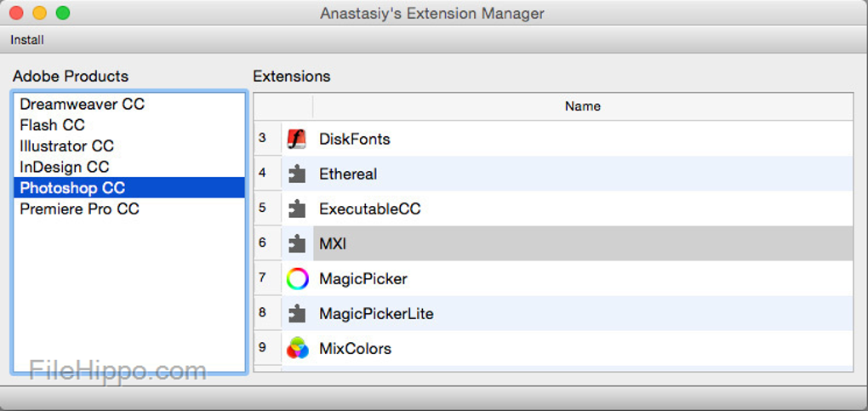Open the Install menu
This screenshot has height=411, width=868.
click(x=27, y=40)
